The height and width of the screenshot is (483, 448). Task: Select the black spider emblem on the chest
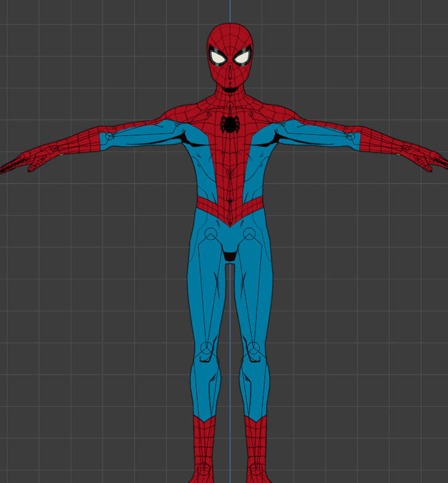pyautogui.click(x=230, y=124)
